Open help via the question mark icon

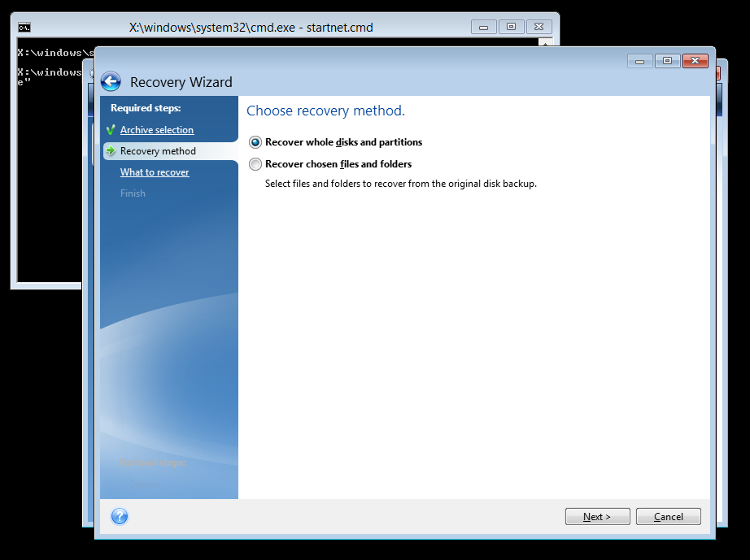(x=120, y=516)
